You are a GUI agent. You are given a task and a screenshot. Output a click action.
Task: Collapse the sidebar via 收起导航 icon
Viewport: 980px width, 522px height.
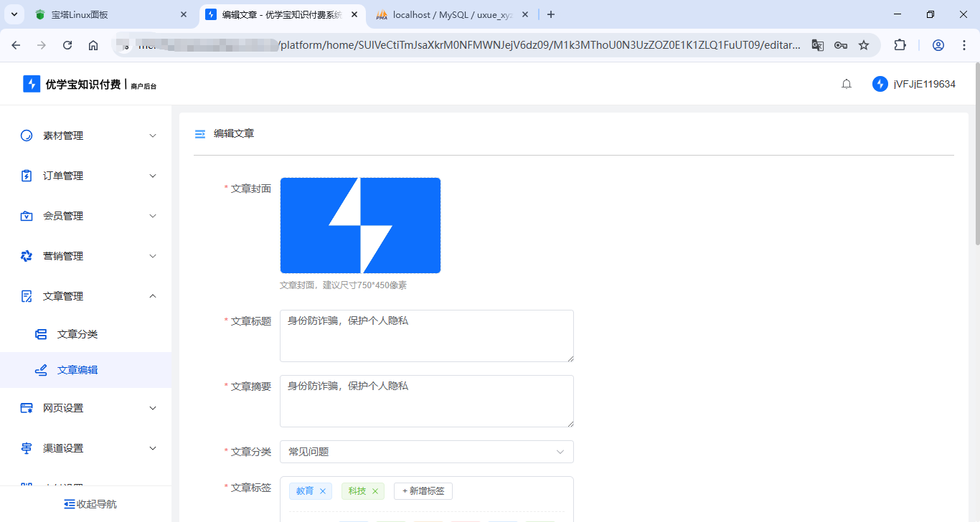tap(69, 503)
